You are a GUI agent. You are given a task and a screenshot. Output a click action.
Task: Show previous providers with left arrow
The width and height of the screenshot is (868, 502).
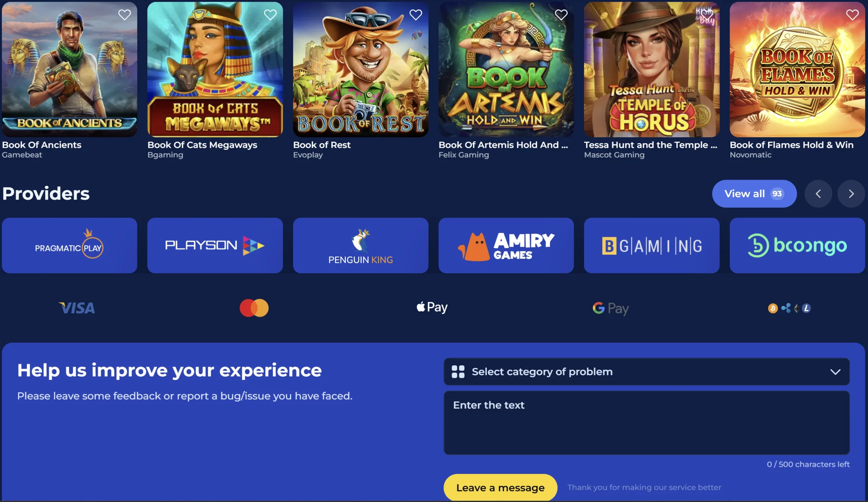point(818,194)
